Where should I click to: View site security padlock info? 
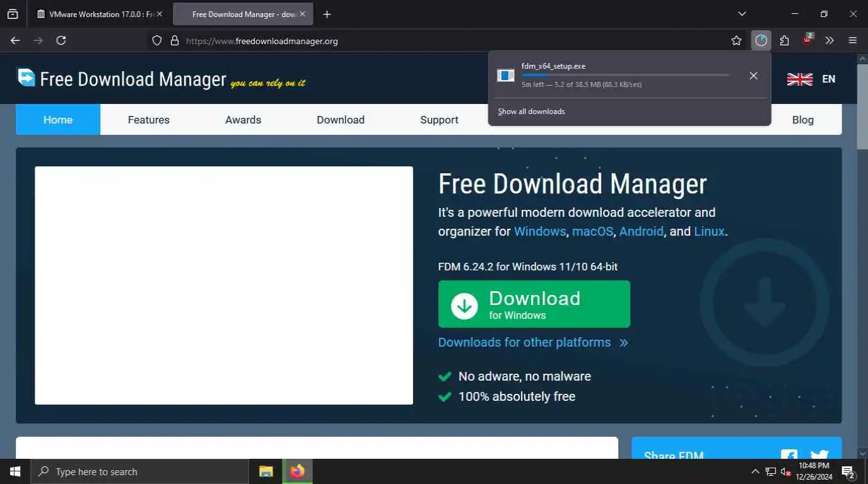[175, 40]
